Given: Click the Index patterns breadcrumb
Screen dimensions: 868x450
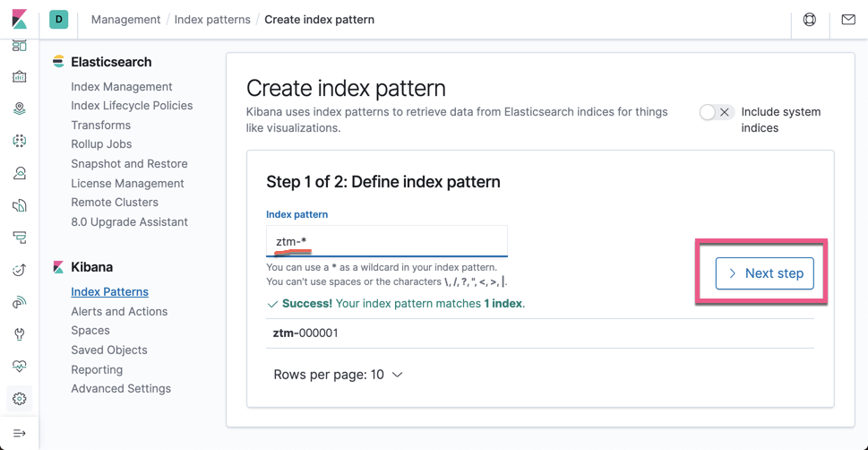Looking at the screenshot, I should (212, 19).
